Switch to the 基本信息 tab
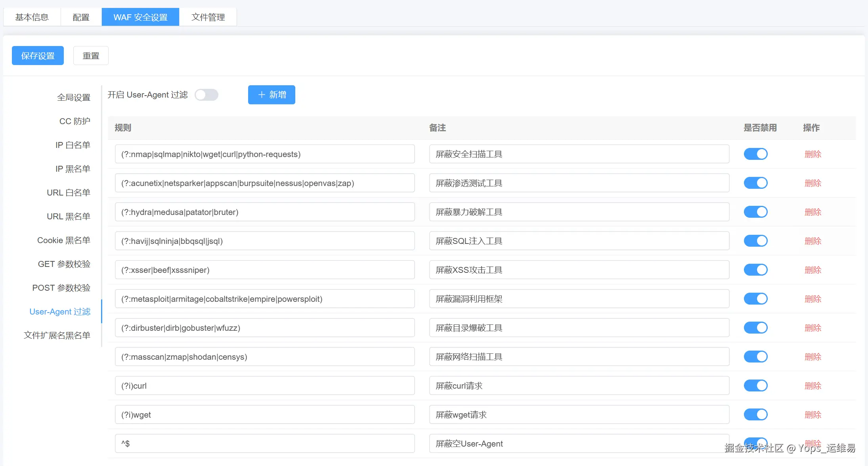Image resolution: width=868 pixels, height=466 pixels. [x=32, y=17]
